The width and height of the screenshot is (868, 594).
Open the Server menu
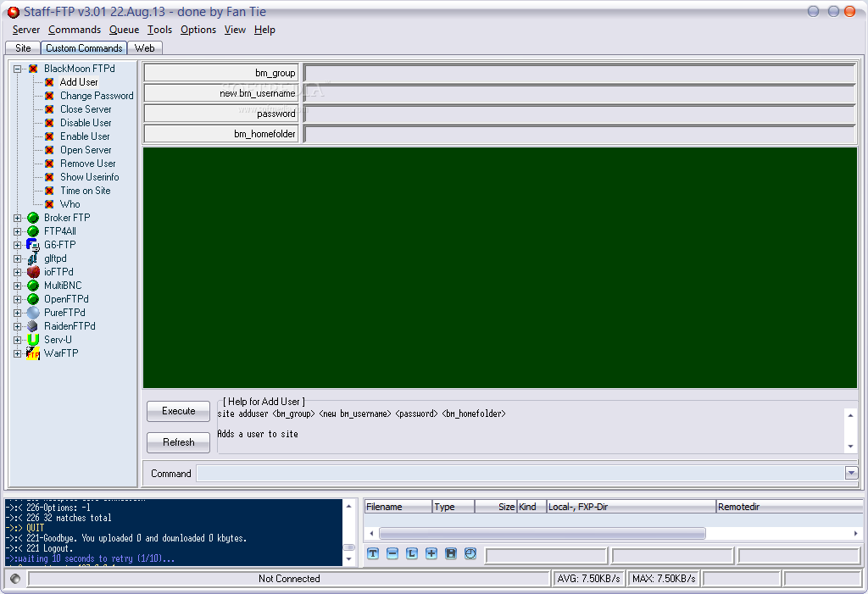point(26,30)
